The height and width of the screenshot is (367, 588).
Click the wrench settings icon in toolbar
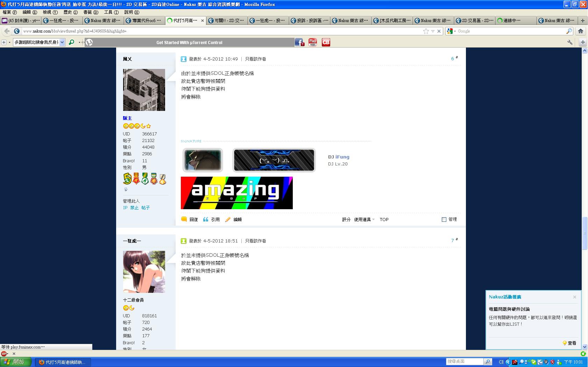click(570, 42)
